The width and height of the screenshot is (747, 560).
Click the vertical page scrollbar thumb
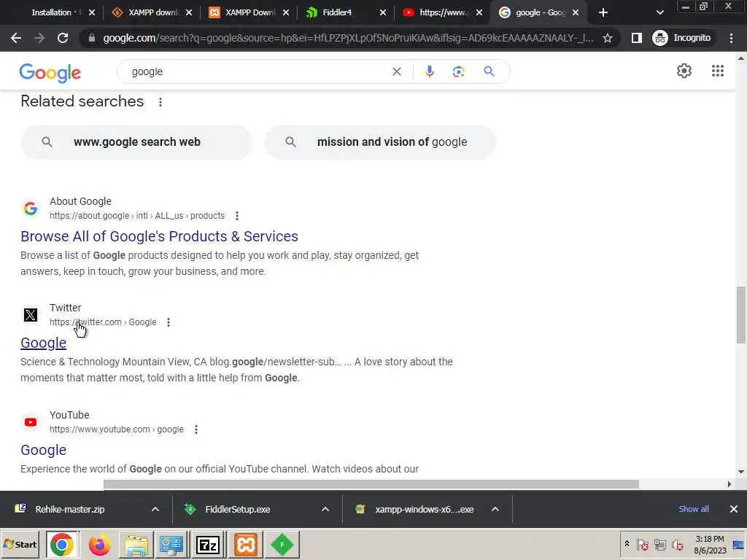click(x=741, y=314)
